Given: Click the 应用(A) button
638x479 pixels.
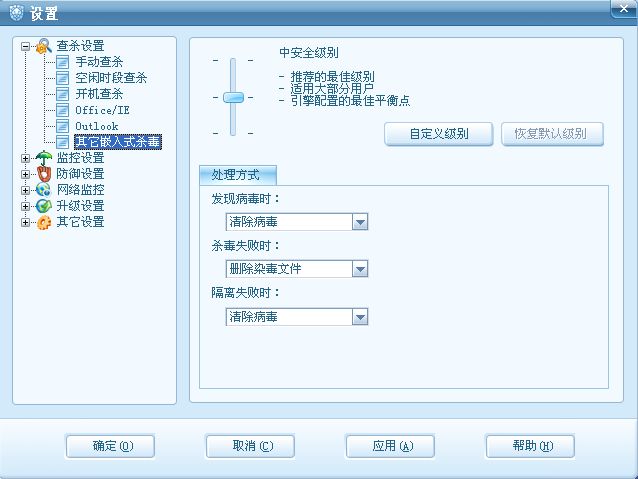Looking at the screenshot, I should point(390,446).
